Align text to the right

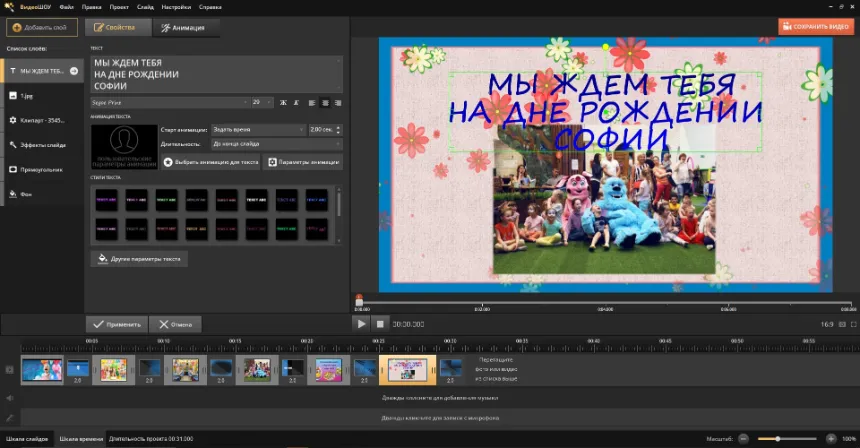point(337,102)
